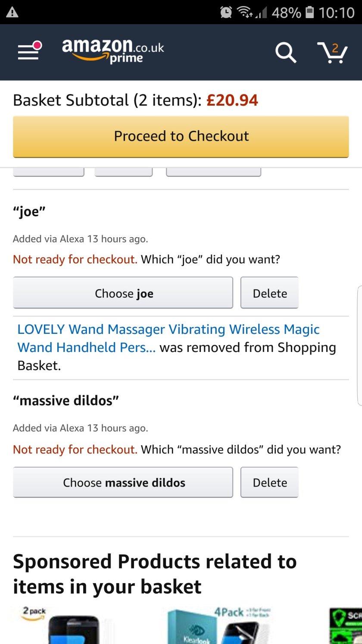This screenshot has height=644, width=362.
Task: Tap the Not ready for checkout warning
Action: click(75, 259)
